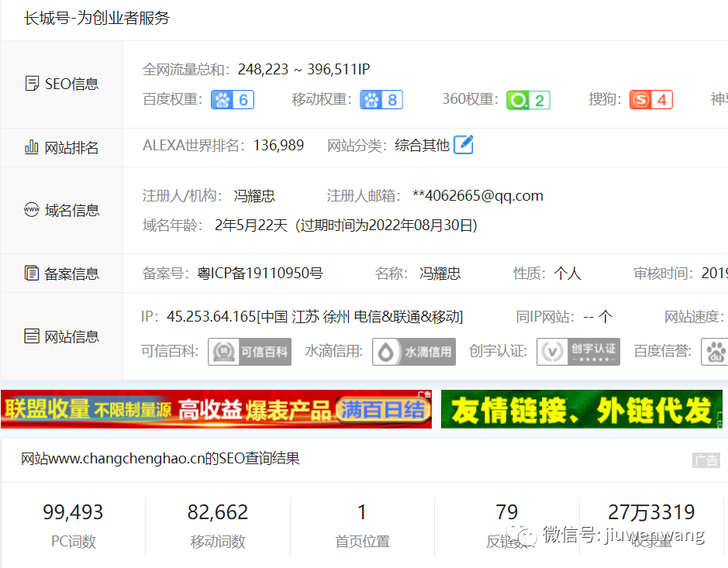Screen dimensions: 728x568
Task: Click the IP address 45.253.64.165
Action: [211, 316]
